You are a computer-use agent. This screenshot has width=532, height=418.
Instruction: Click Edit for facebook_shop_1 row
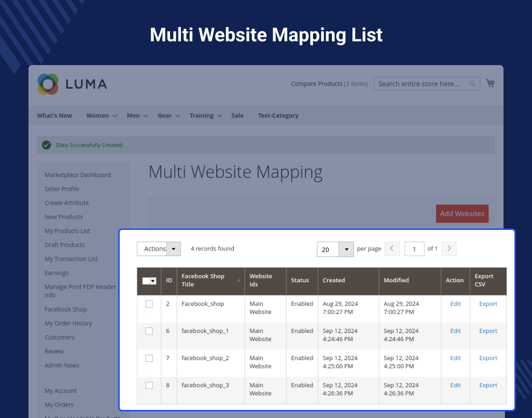[456, 331]
